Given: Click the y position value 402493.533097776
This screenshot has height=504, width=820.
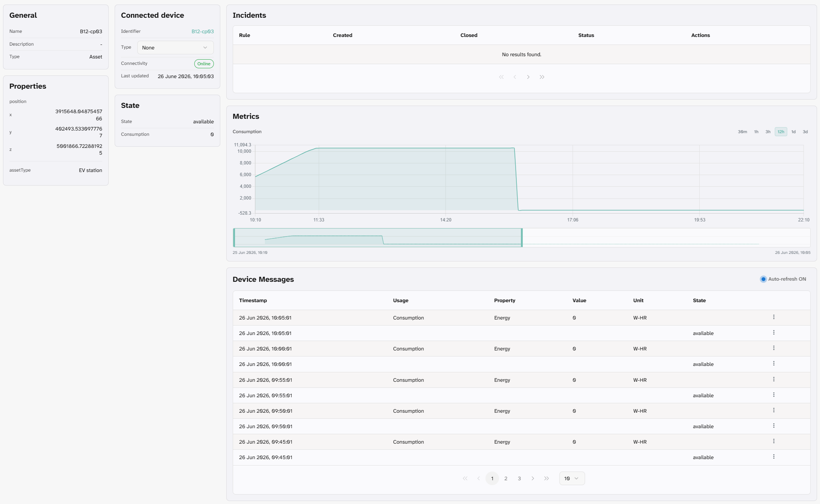Looking at the screenshot, I should (79, 132).
